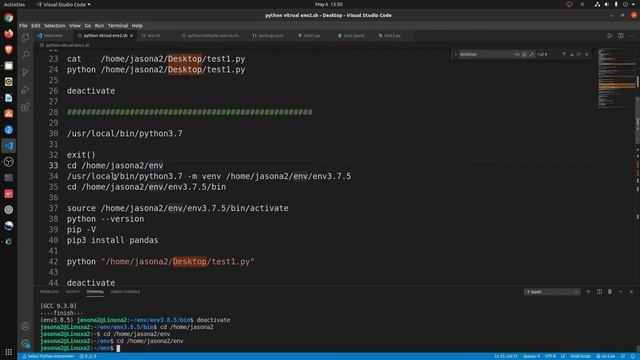
Task: Toggle Match Whole Word in find widget
Action: pyautogui.click(x=524, y=54)
